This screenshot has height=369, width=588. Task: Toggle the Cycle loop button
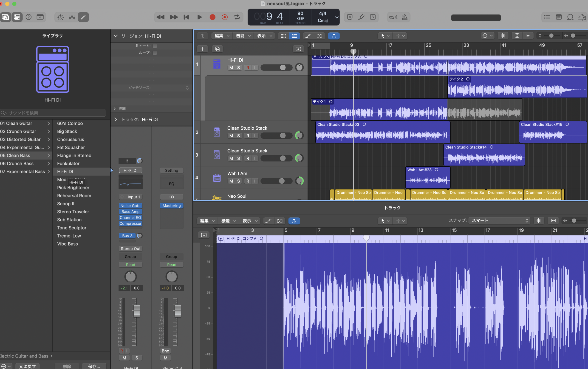[x=237, y=17]
